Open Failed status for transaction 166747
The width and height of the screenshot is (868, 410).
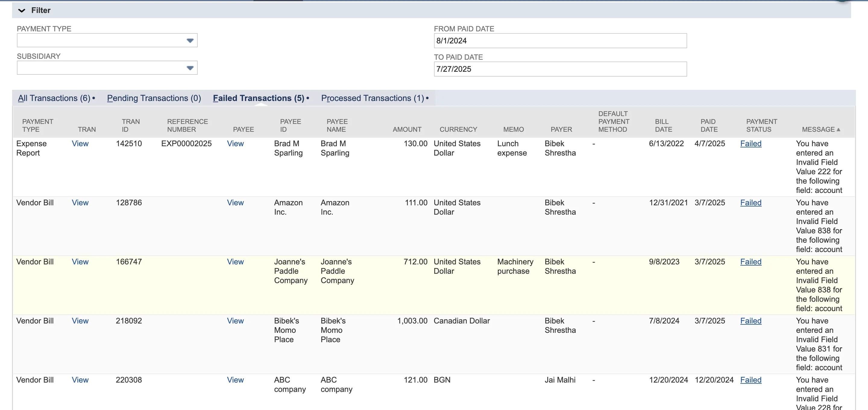(751, 262)
